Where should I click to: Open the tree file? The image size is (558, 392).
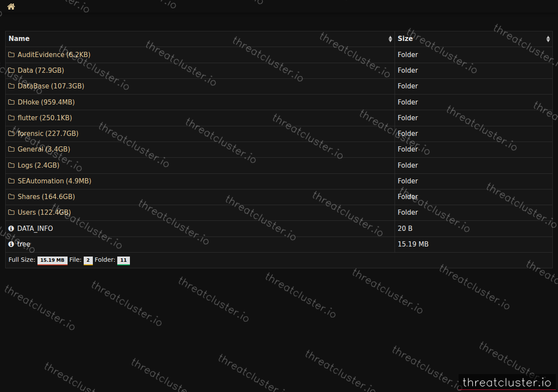[x=24, y=244]
